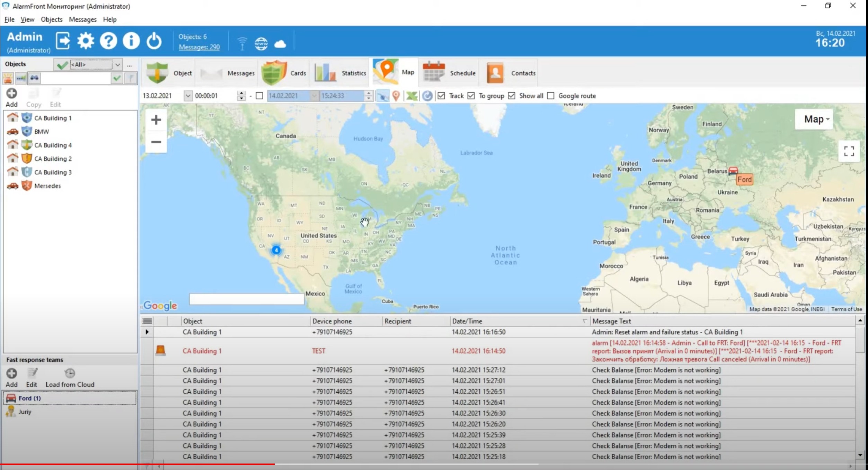Click Load from Cloud icon
This screenshot has height=470, width=868.
(x=70, y=373)
